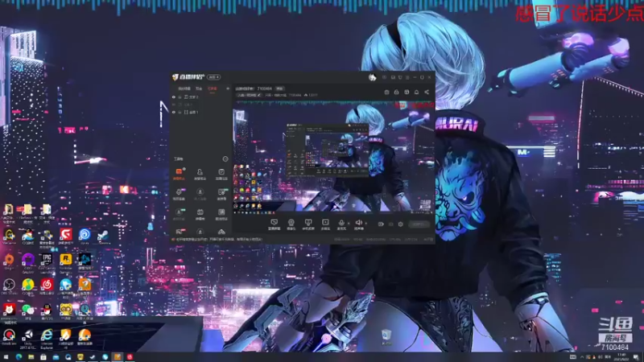The image size is (644, 362).
Task: Open File Explorer from the taskbar
Action: [x=31, y=357]
